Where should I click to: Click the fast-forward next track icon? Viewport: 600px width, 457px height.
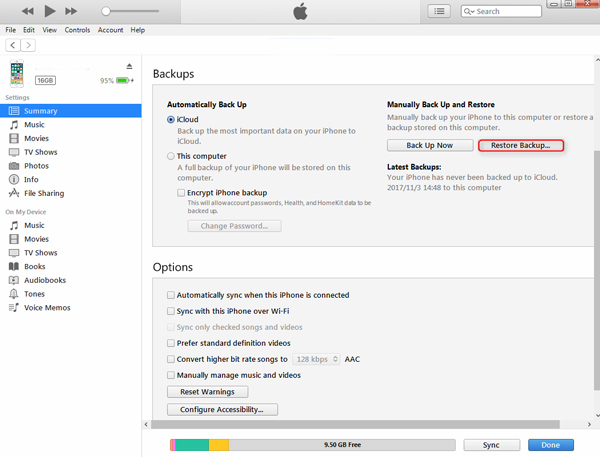[x=71, y=11]
